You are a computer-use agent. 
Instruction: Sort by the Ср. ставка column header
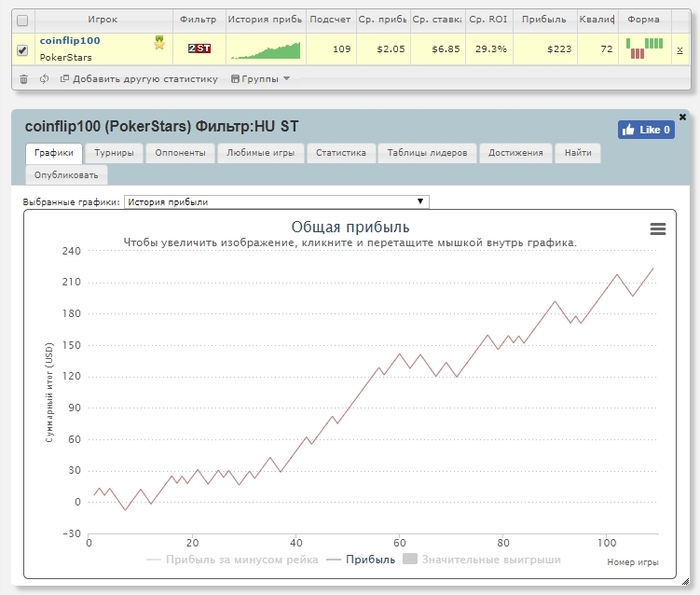pyautogui.click(x=438, y=20)
